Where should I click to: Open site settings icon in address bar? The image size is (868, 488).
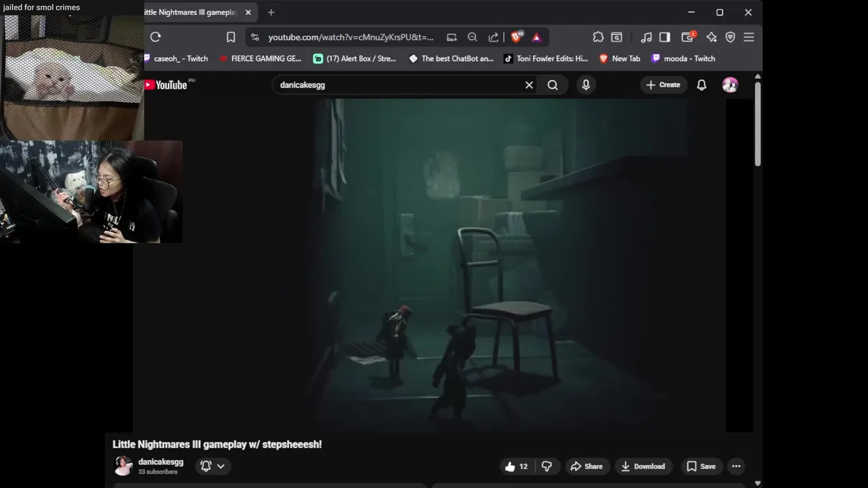pos(254,37)
